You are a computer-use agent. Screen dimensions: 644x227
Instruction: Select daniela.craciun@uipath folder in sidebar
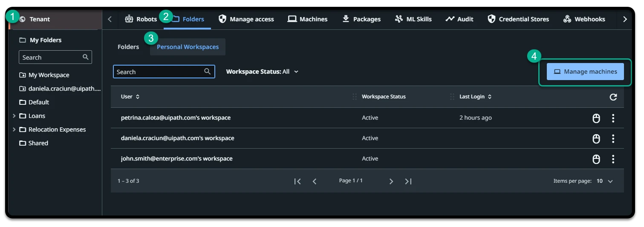tap(60, 89)
